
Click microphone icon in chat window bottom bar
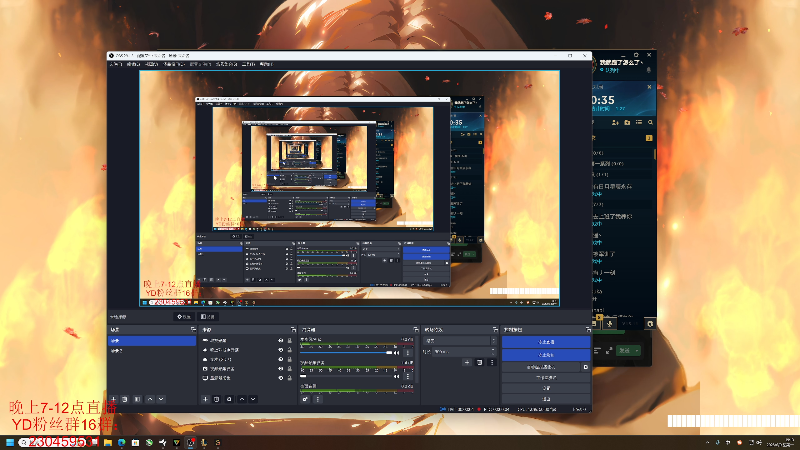click(x=609, y=323)
